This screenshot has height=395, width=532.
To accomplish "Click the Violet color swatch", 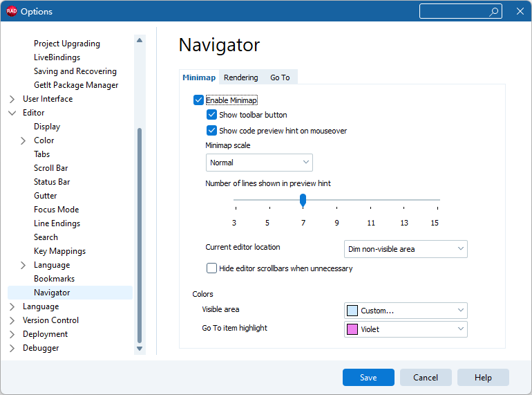I will (x=352, y=329).
